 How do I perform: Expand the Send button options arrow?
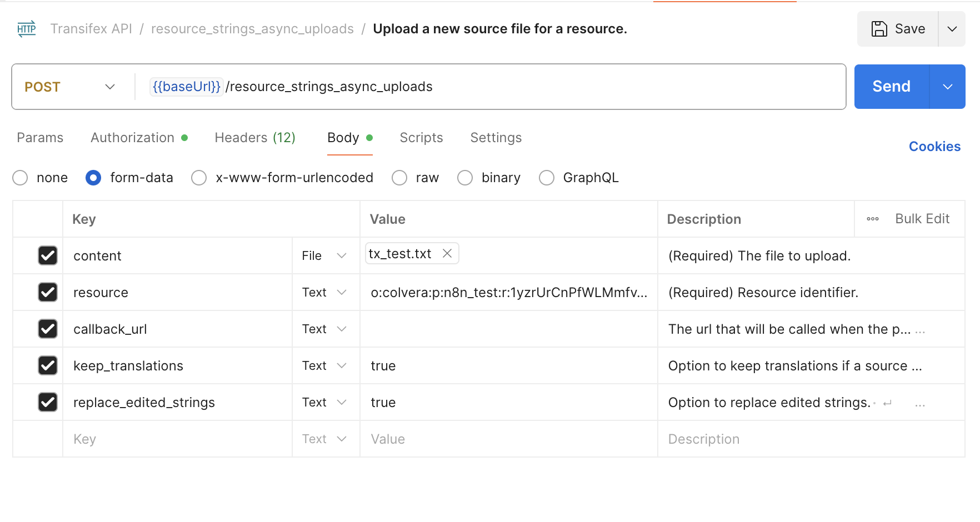948,87
